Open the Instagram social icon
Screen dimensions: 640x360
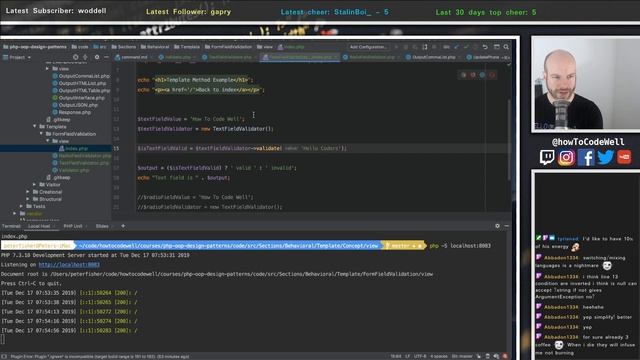pos(566,157)
